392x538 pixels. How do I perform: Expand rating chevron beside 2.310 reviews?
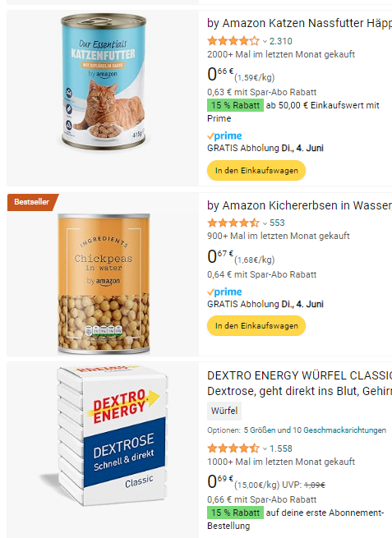265,42
